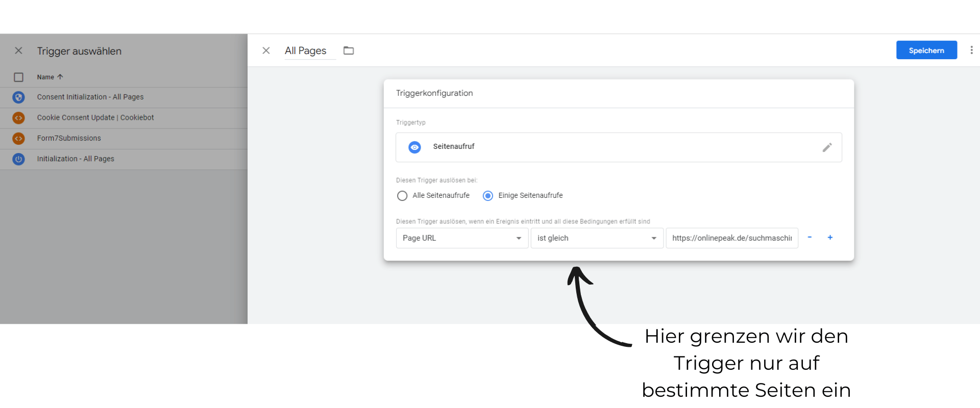Close the All Pages trigger editor

[x=266, y=50]
